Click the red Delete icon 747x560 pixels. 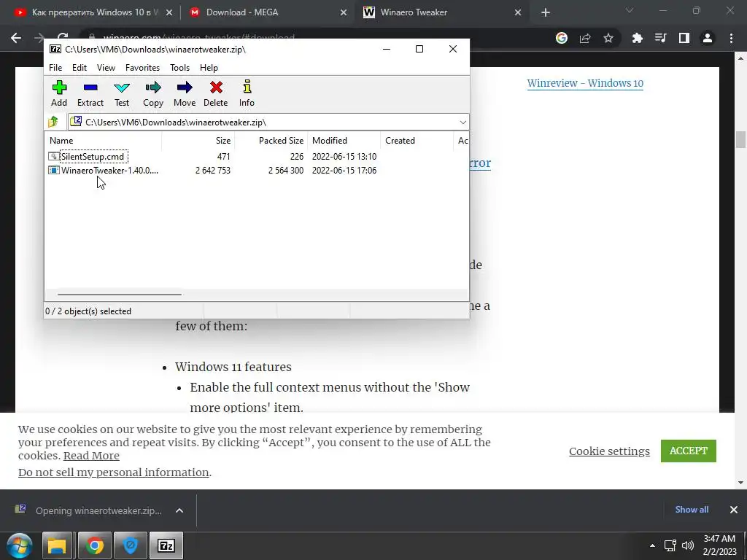click(216, 93)
